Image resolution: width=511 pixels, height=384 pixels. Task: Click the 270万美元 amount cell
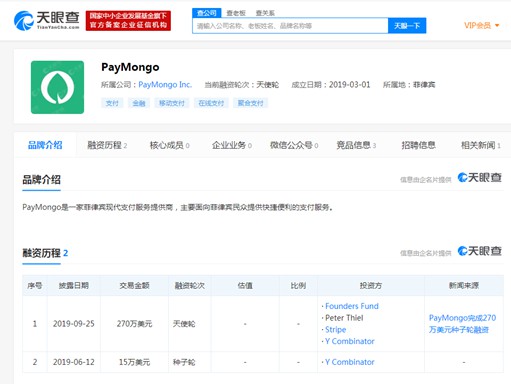tap(134, 324)
